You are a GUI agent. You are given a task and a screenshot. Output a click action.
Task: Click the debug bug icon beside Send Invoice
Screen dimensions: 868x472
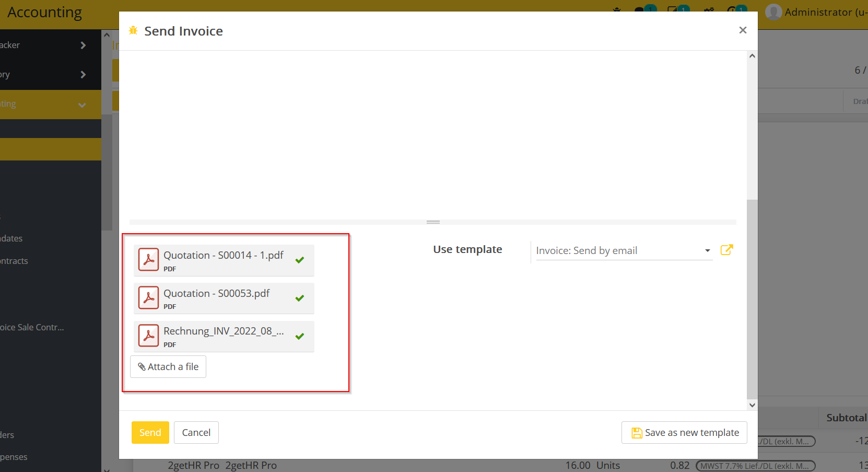[133, 30]
